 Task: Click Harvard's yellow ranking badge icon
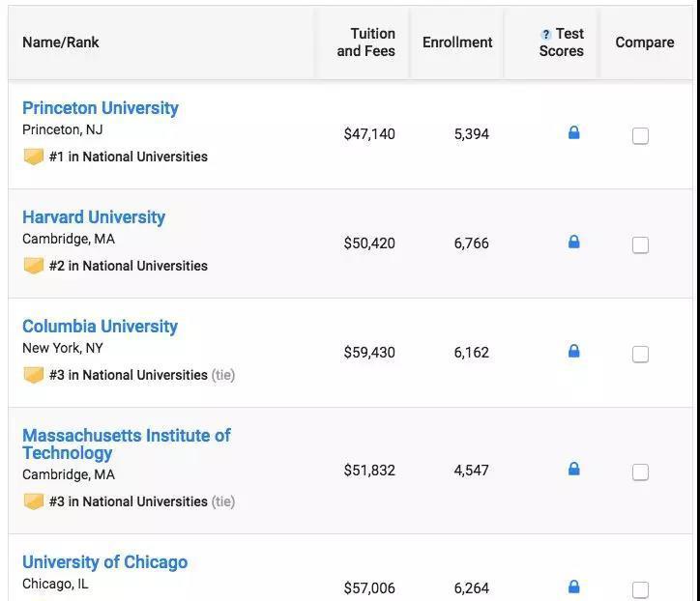coord(34,266)
